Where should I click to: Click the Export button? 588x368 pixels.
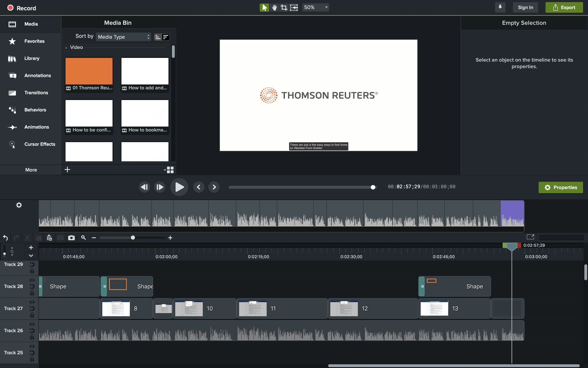pos(564,8)
